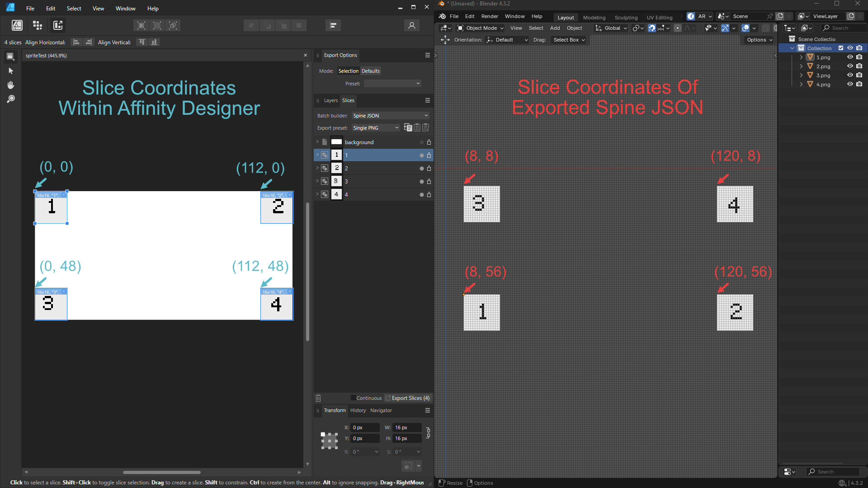Open Blender Options popover button
The width and height of the screenshot is (868, 488).
[759, 40]
